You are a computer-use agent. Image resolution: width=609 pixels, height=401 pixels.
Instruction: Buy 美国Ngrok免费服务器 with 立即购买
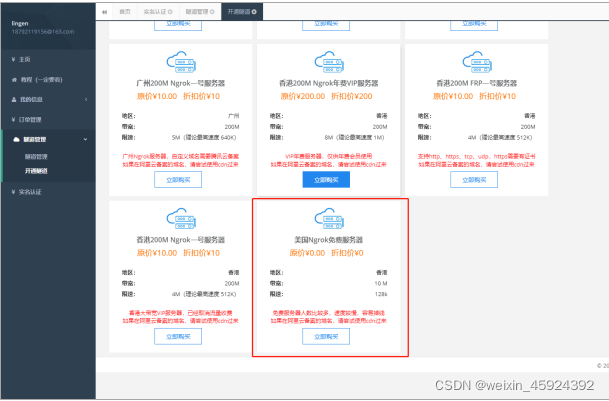click(326, 336)
